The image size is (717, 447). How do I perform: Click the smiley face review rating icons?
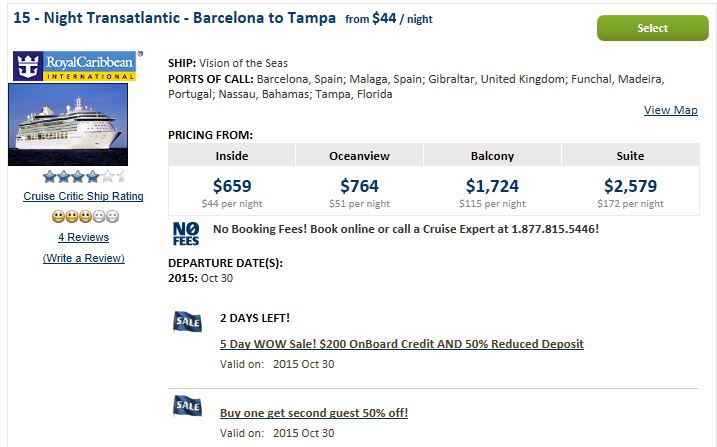(85, 216)
